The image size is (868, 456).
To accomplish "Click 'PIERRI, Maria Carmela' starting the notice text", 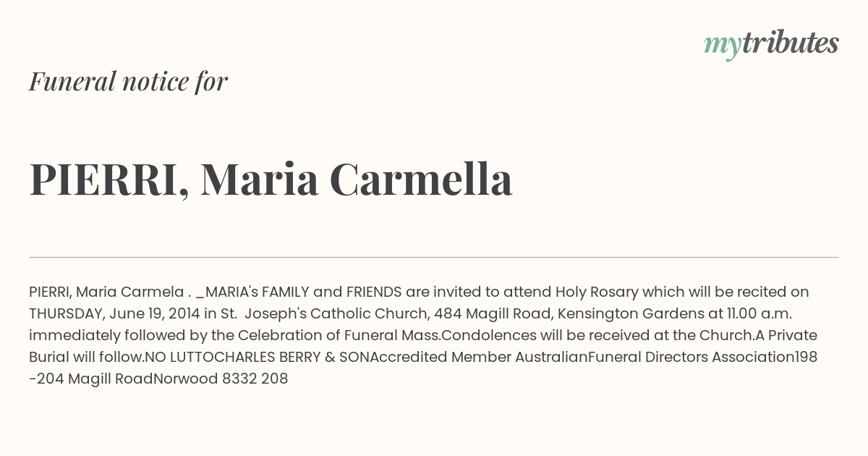I will (x=106, y=292).
